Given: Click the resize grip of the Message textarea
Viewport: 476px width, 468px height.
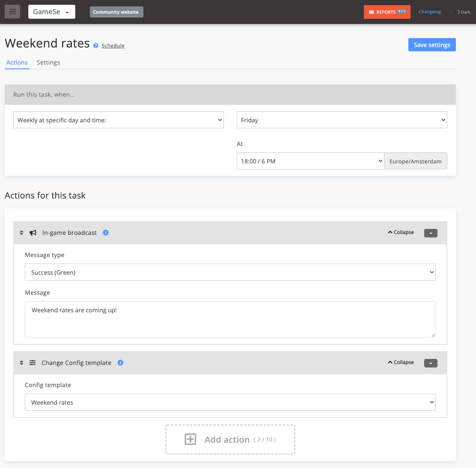Looking at the screenshot, I should (x=433, y=335).
